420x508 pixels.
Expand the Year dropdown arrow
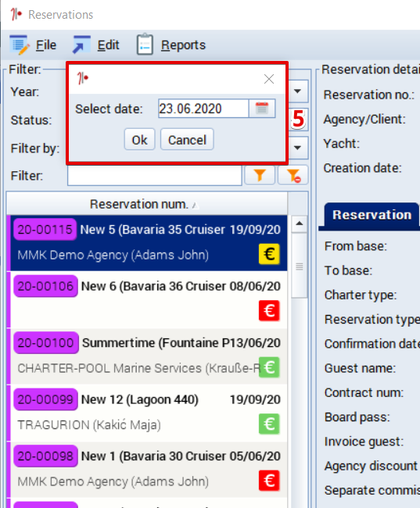pyautogui.click(x=297, y=91)
